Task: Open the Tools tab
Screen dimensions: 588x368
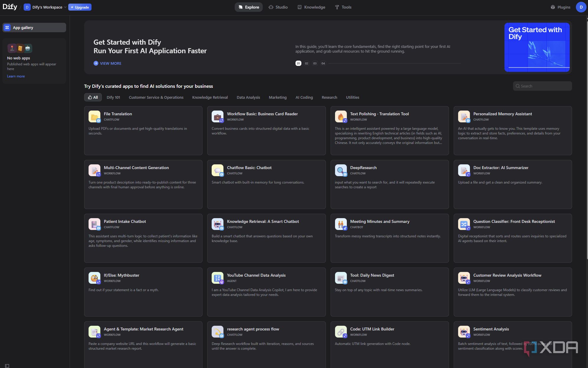Action: coord(343,7)
